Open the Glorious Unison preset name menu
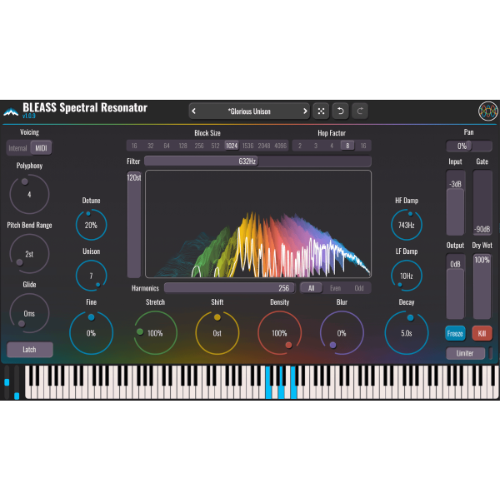This screenshot has width=500, height=500. click(249, 111)
